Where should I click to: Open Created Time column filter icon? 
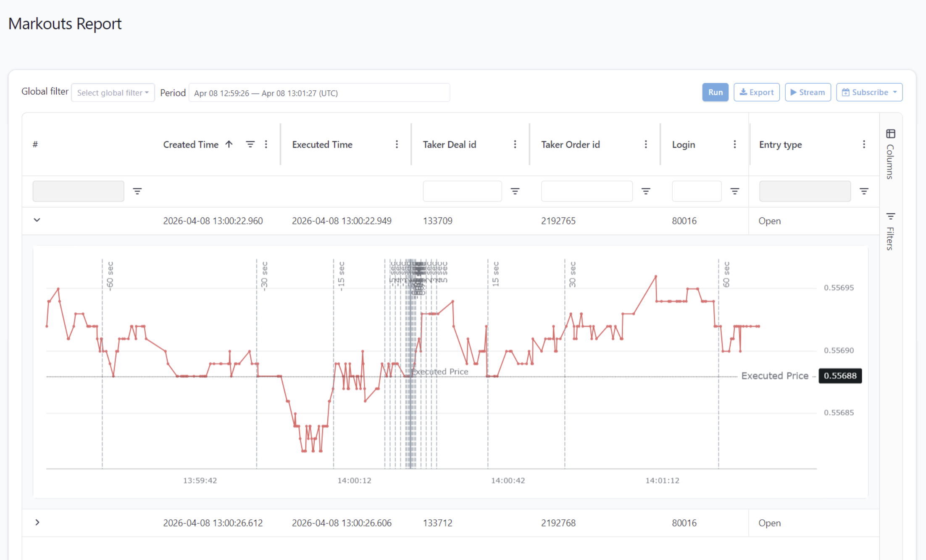(250, 144)
